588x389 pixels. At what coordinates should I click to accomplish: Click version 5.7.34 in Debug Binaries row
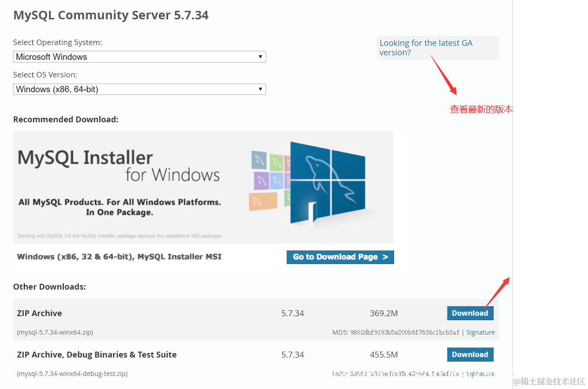[293, 355]
